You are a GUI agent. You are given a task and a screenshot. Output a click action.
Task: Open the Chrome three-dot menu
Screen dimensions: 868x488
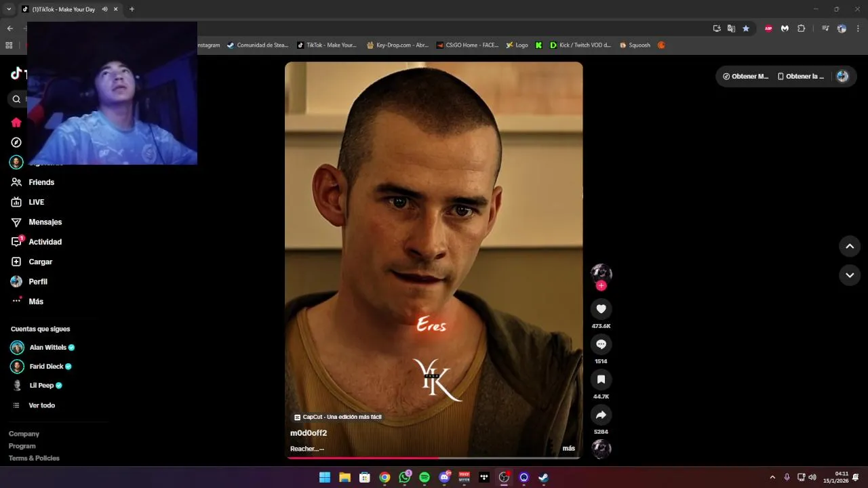click(858, 28)
